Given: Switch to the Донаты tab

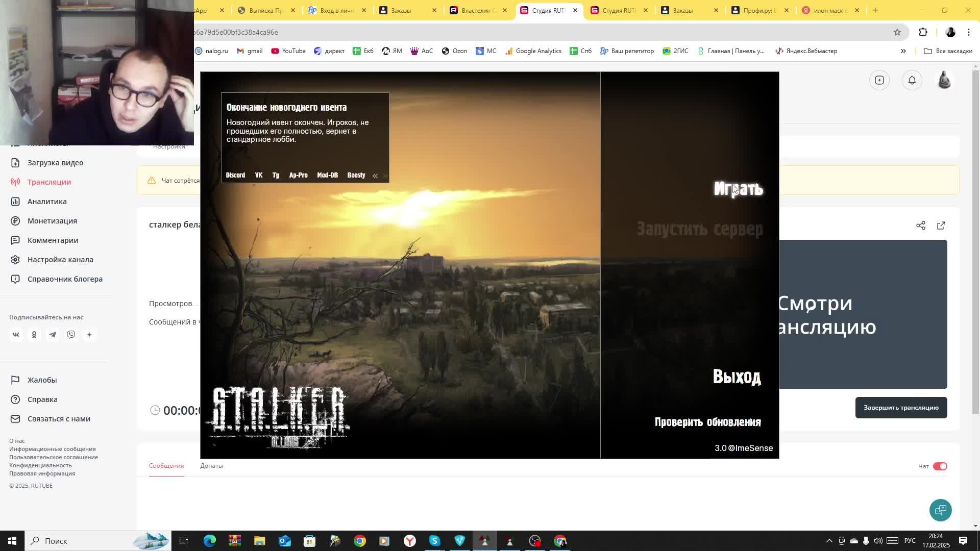Looking at the screenshot, I should pyautogui.click(x=211, y=466).
